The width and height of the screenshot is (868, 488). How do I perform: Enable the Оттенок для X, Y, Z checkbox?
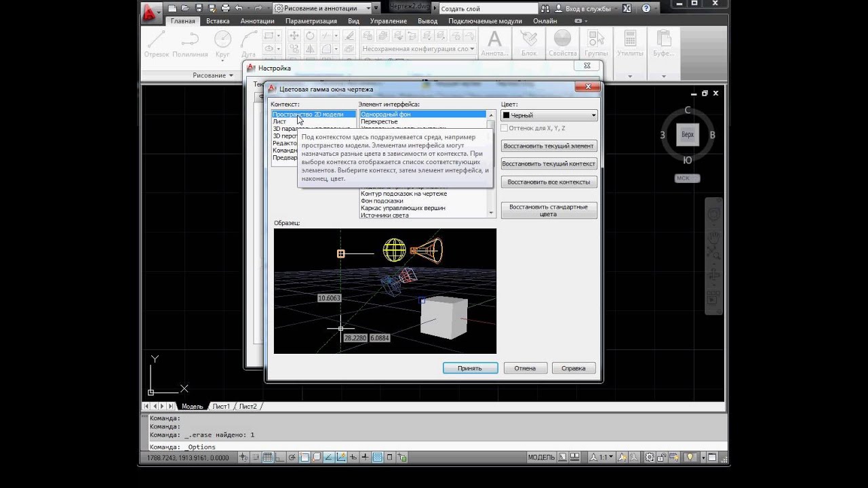point(505,128)
